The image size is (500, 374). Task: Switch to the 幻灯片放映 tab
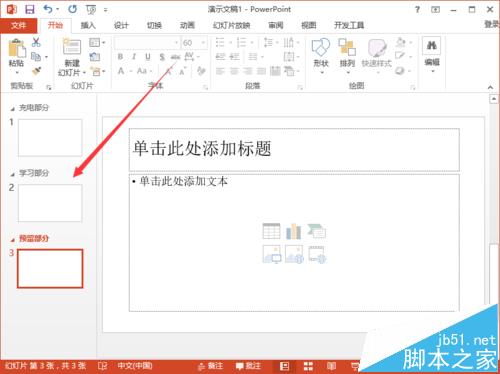click(232, 25)
